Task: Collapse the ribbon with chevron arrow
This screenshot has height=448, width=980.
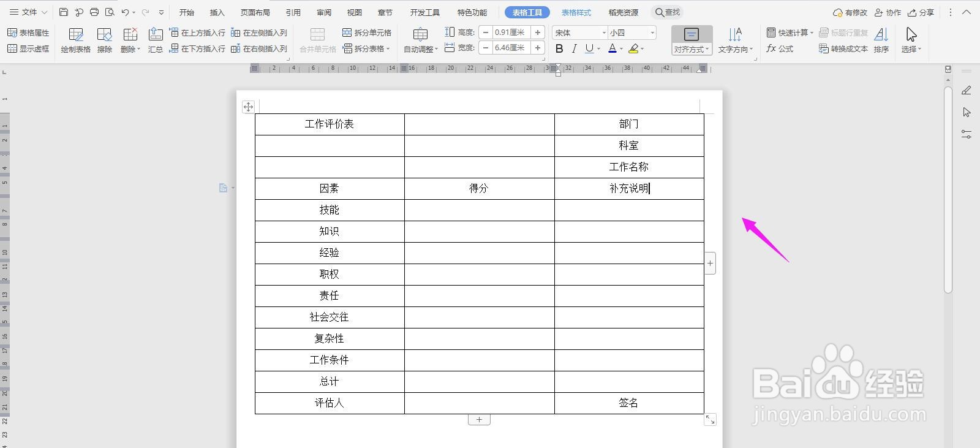Action: pyautogui.click(x=967, y=12)
